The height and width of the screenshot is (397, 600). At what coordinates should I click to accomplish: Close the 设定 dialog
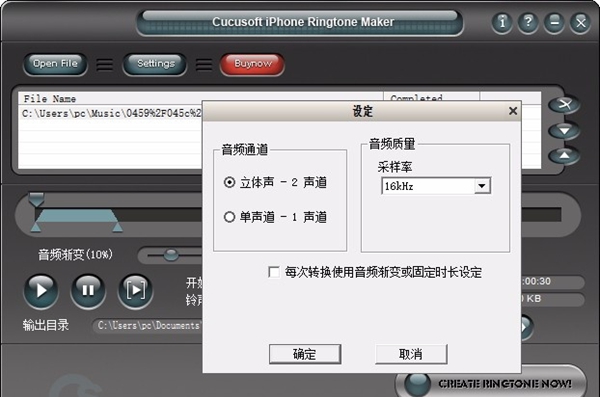513,111
